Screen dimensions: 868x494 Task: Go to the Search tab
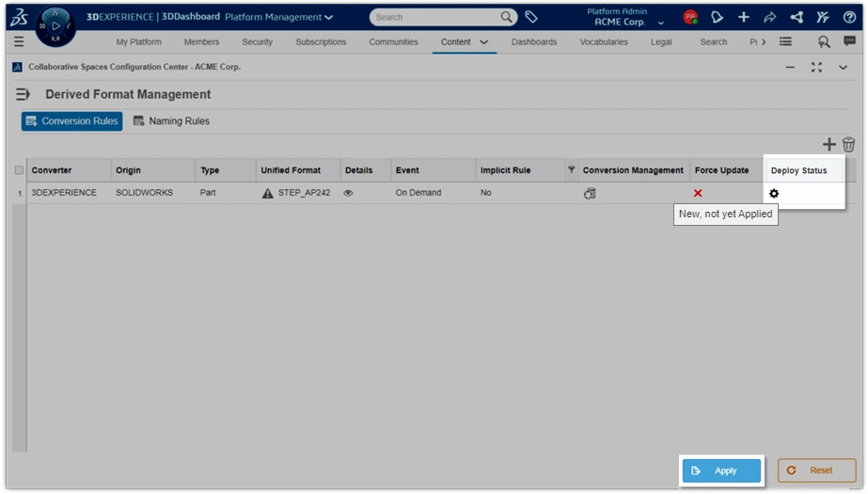(x=713, y=42)
